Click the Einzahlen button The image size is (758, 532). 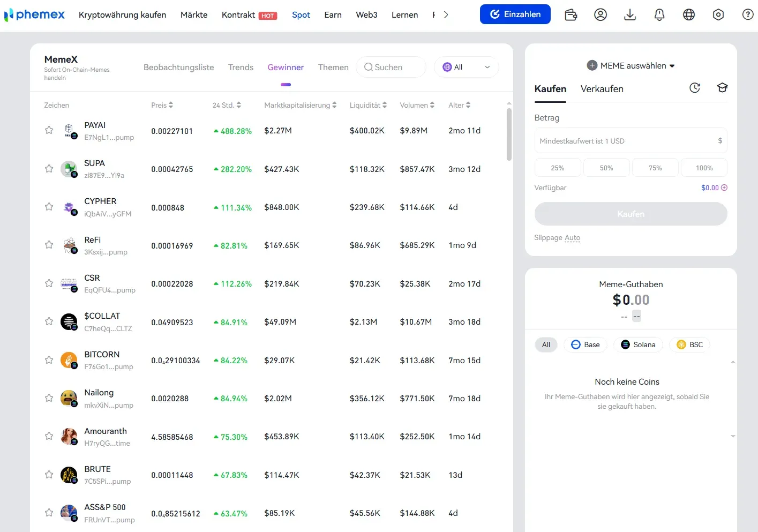[515, 14]
